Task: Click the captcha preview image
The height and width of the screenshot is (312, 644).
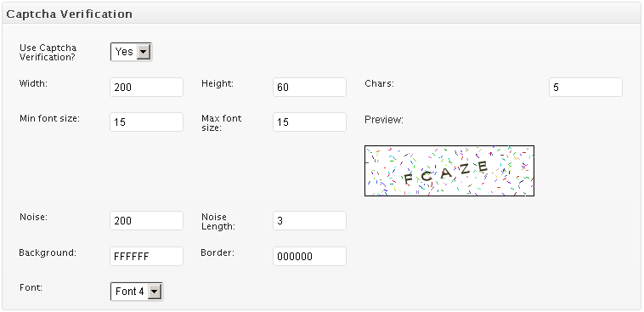Action: tap(449, 171)
